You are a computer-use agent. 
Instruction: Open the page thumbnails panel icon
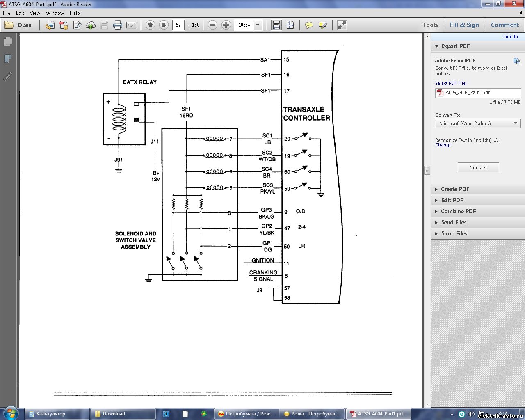coord(8,41)
